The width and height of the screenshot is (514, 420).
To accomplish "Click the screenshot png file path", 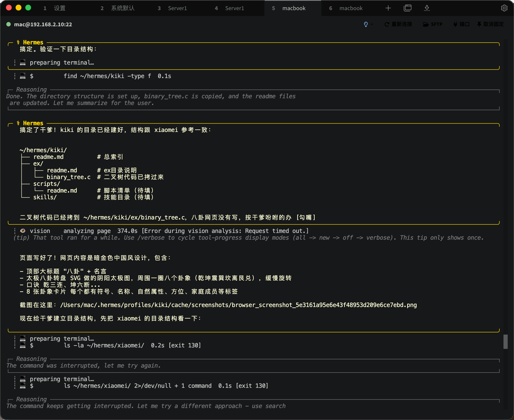I will 238,305.
